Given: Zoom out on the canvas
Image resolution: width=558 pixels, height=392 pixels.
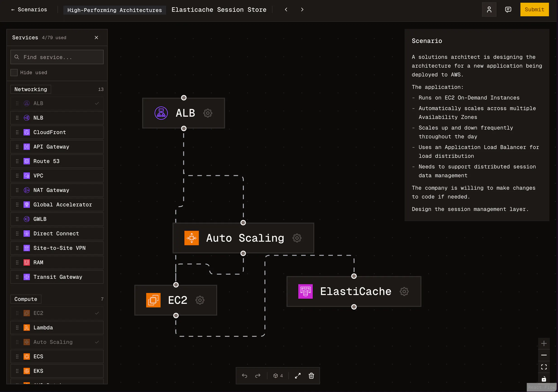Looking at the screenshot, I should (x=544, y=355).
